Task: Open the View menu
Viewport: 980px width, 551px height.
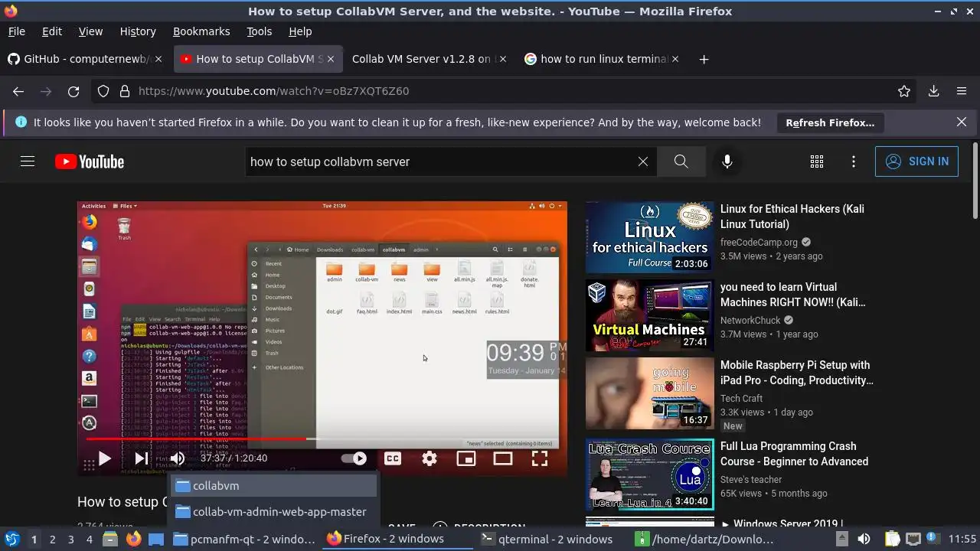Action: (90, 31)
